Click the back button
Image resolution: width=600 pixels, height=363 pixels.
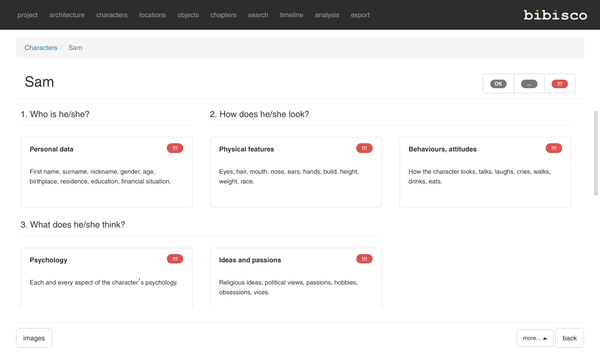[x=569, y=338]
